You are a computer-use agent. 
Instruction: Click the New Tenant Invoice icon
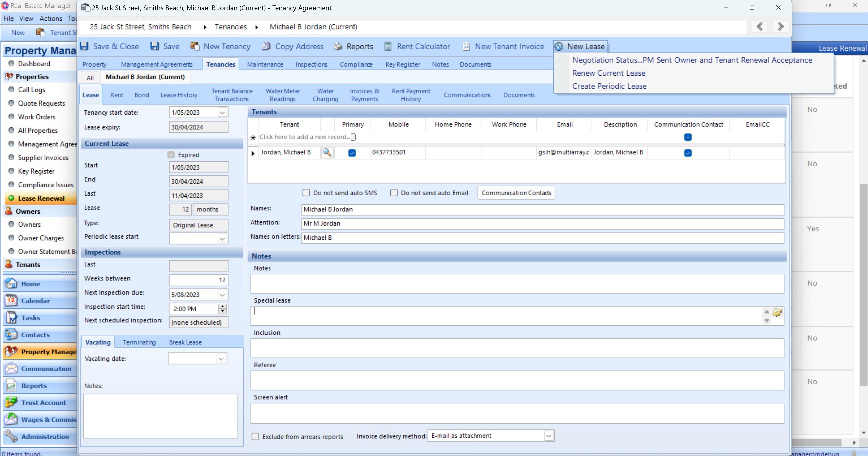(466, 46)
